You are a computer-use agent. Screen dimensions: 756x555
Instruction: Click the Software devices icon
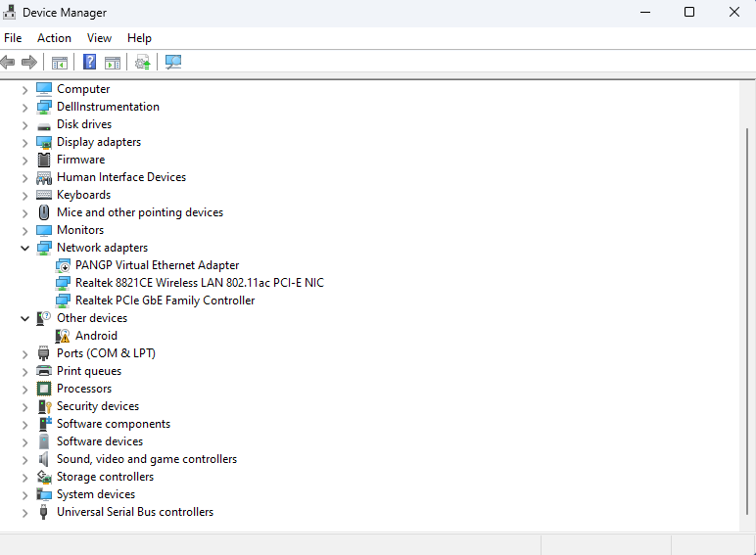tap(44, 441)
